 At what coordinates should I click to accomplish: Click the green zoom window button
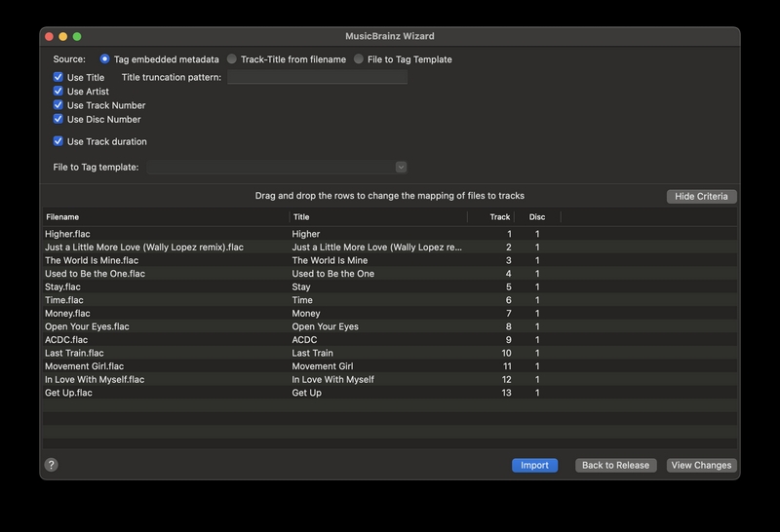pos(77,36)
